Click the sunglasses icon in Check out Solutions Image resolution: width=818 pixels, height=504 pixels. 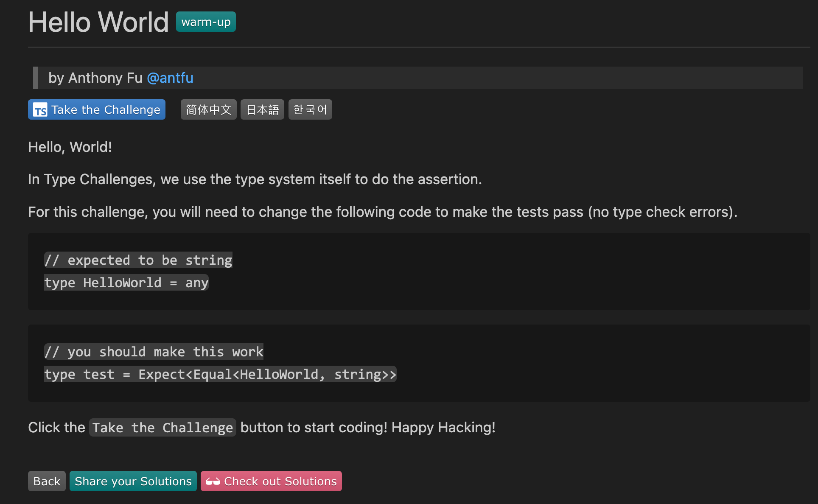pyautogui.click(x=213, y=482)
